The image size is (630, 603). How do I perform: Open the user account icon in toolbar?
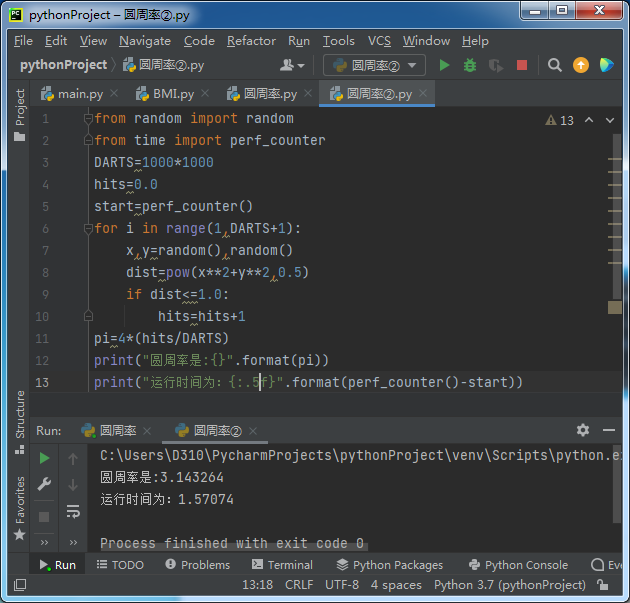[292, 65]
